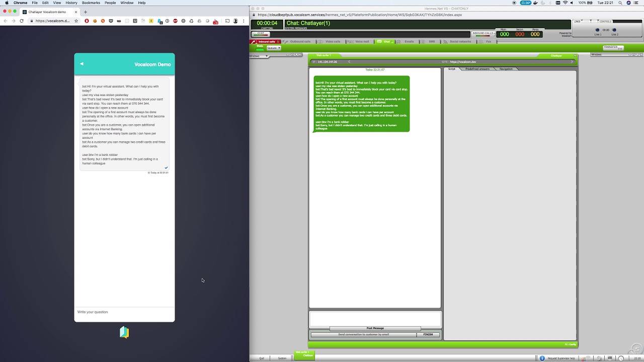Bookmark this page with the star icon
The height and width of the screenshot is (362, 644).
pyautogui.click(x=76, y=21)
